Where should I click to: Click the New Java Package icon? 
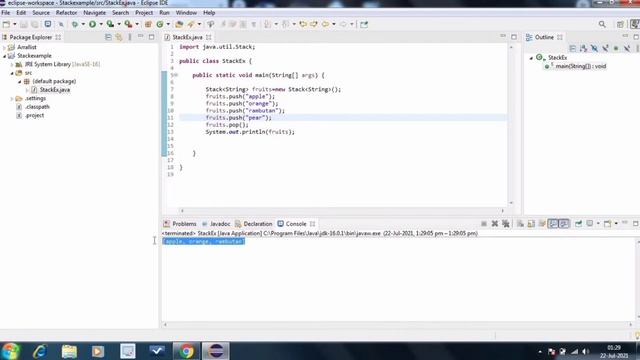(148, 24)
